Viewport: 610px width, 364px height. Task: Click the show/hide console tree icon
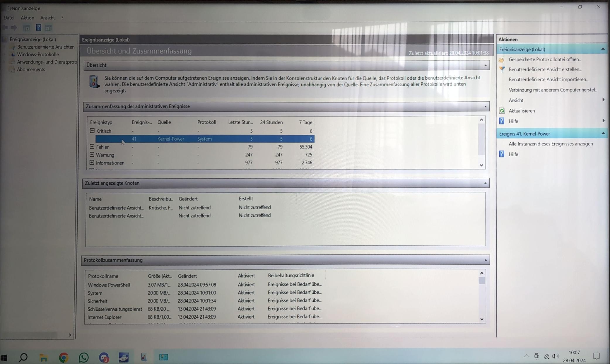[x=27, y=28]
